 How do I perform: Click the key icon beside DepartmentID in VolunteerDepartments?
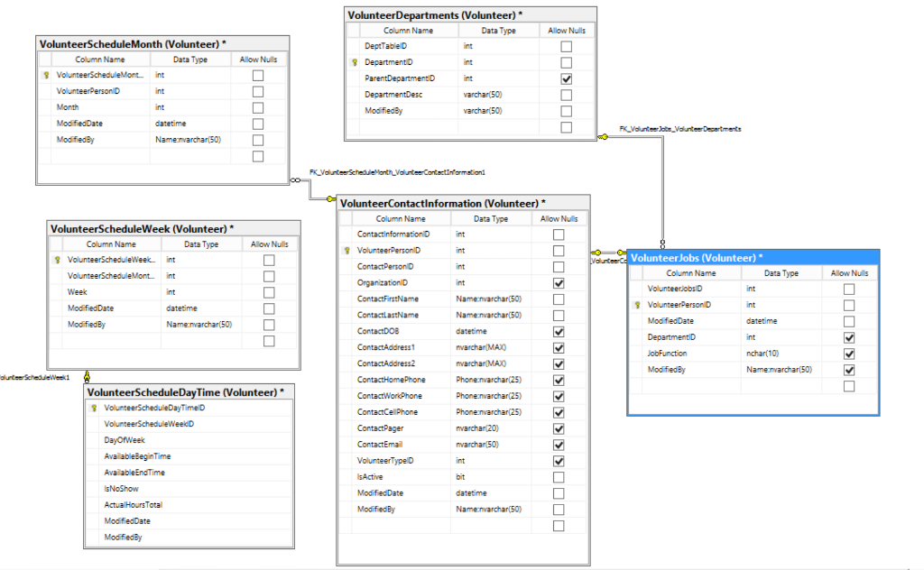tap(354, 61)
